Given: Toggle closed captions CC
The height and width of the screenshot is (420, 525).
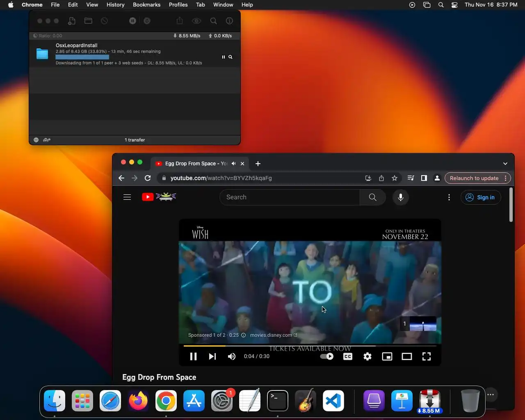Looking at the screenshot, I should pos(348,356).
